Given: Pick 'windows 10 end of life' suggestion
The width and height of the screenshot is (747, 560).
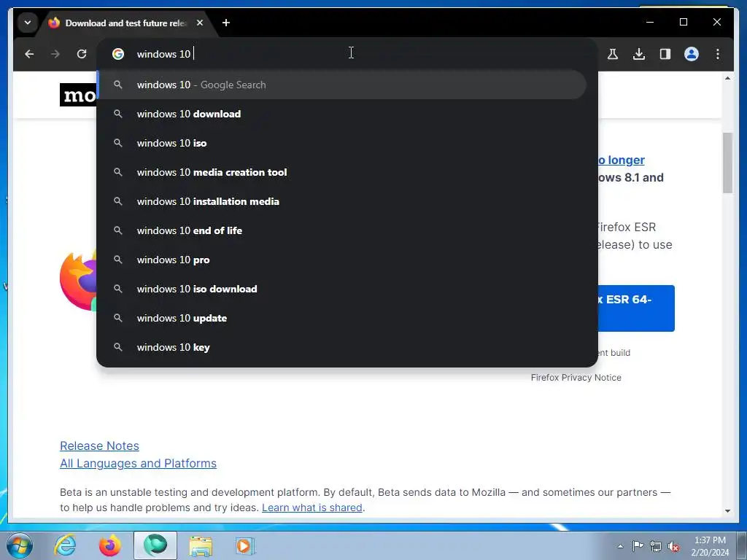Looking at the screenshot, I should coord(341,230).
